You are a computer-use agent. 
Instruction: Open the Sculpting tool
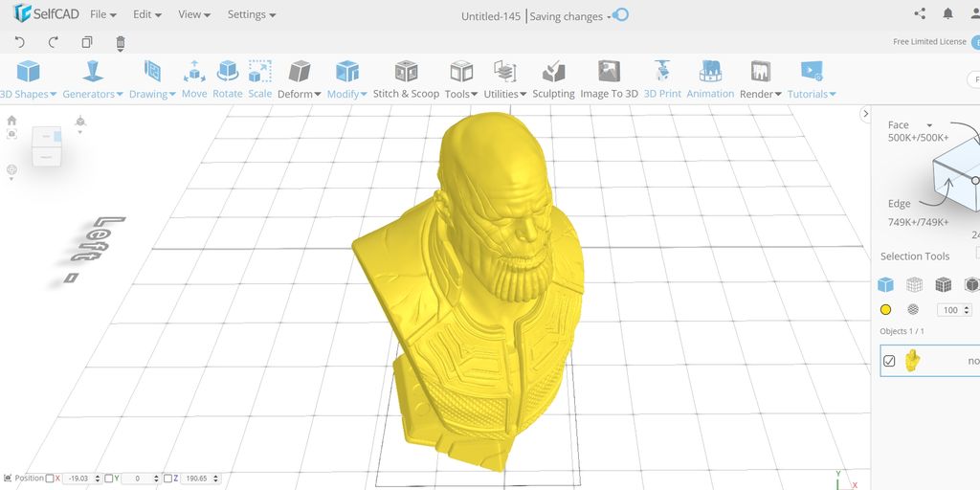pyautogui.click(x=553, y=78)
